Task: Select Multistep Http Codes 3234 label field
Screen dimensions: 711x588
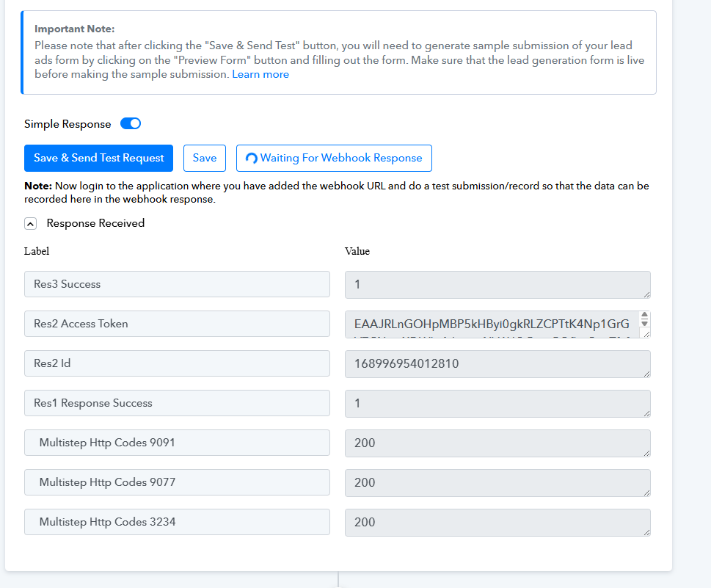Action: [177, 522]
